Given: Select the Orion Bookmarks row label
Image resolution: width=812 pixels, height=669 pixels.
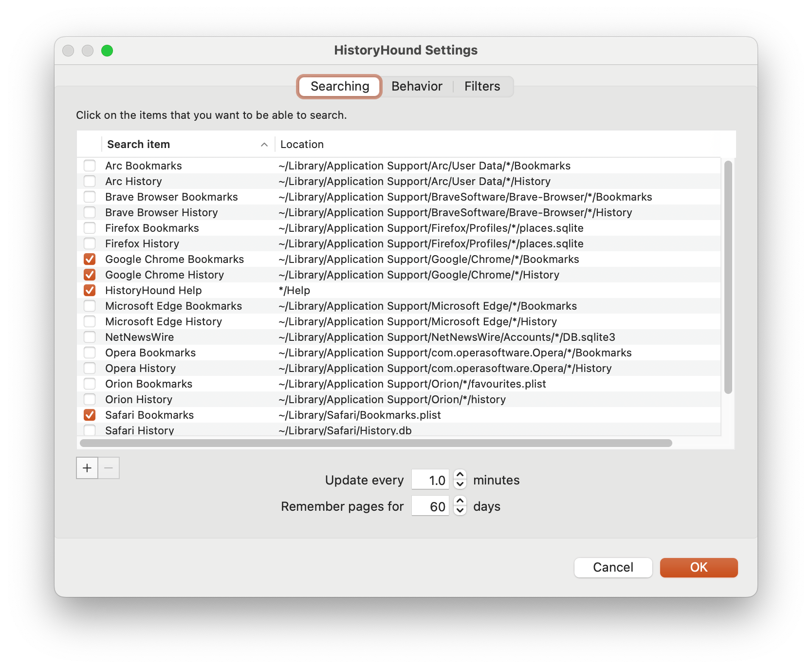Looking at the screenshot, I should coord(149,384).
